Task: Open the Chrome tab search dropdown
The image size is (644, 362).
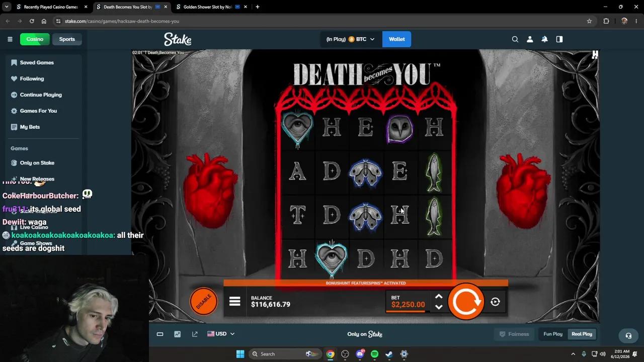Action: tap(7, 7)
